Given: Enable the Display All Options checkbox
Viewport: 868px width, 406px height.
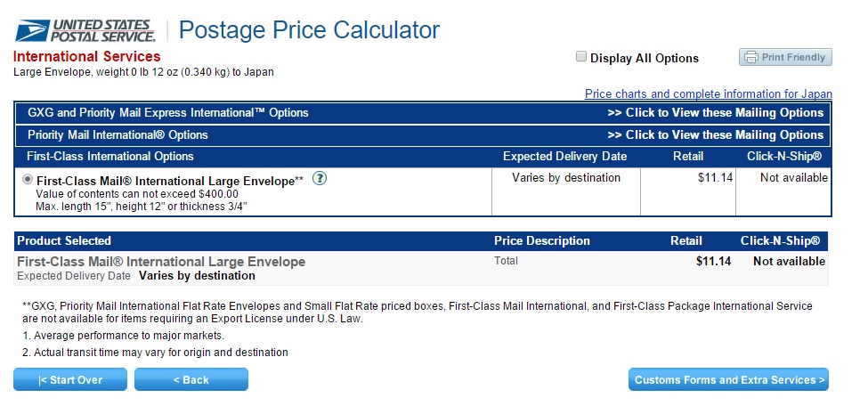Looking at the screenshot, I should pyautogui.click(x=580, y=56).
